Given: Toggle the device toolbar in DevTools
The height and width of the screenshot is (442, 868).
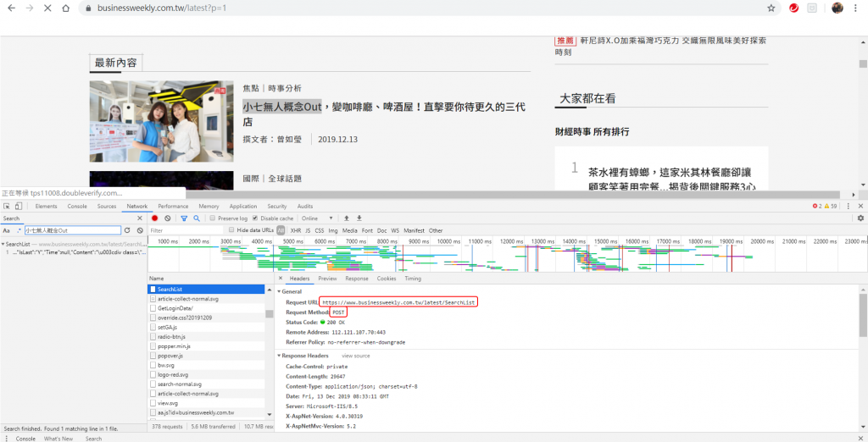Looking at the screenshot, I should [x=19, y=207].
